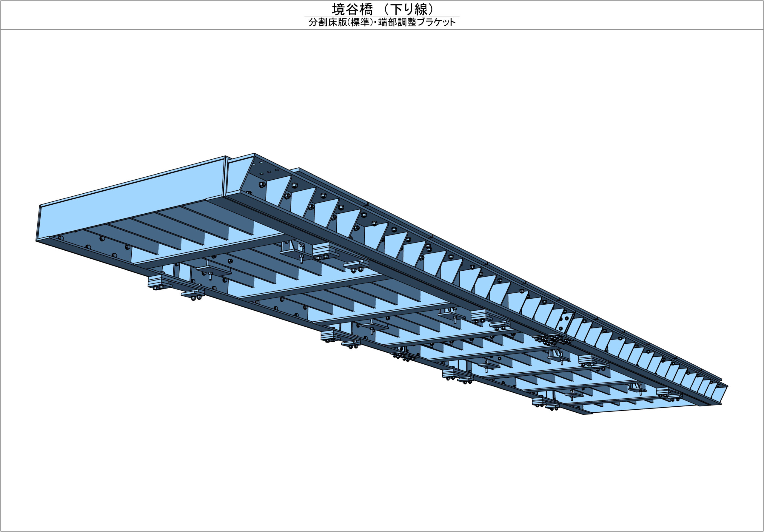The image size is (764, 532).
Task: Click the title text 境谷橋 (下り線)
Action: pos(382,9)
